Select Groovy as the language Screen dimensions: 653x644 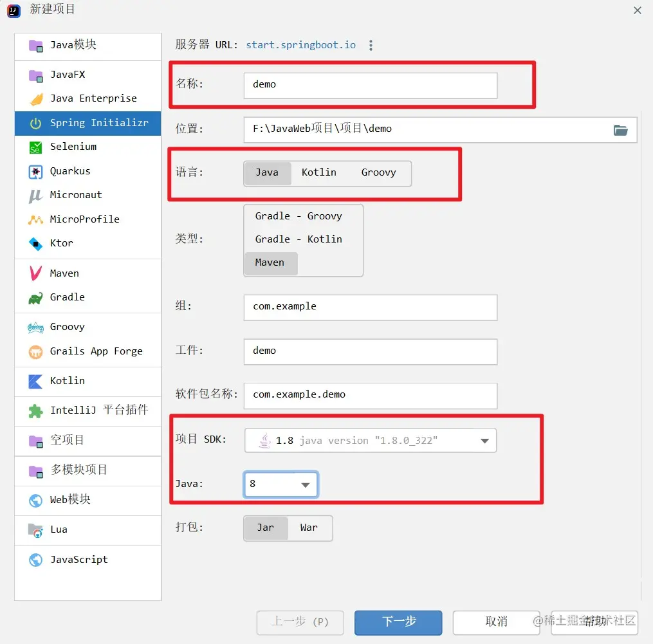[x=378, y=172]
